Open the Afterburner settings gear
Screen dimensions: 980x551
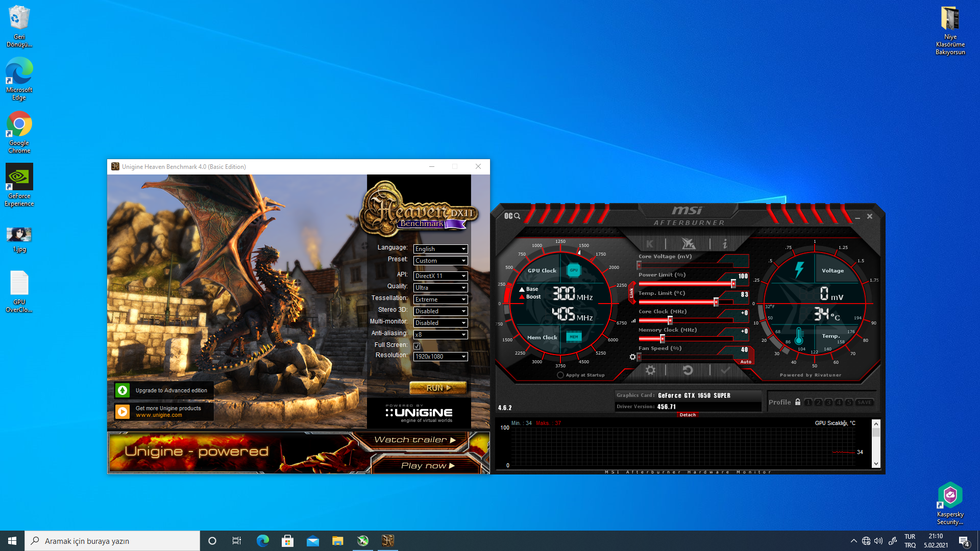click(650, 370)
